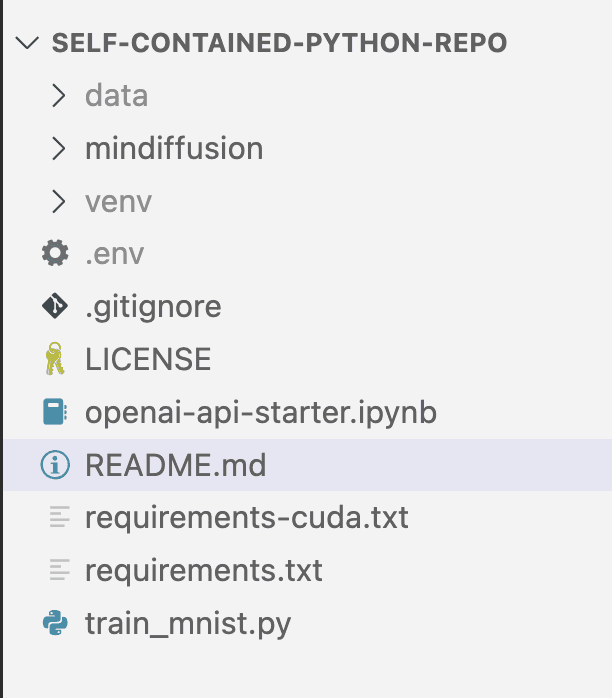Click the git icon next to .gitignore
The height and width of the screenshot is (698, 612).
pyautogui.click(x=55, y=306)
